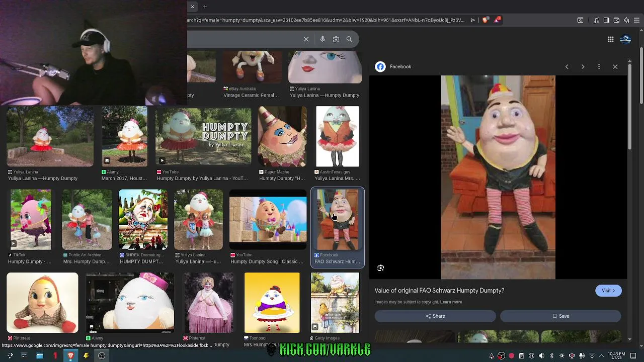This screenshot has height=362, width=644.
Task: Enlarge the large Humpty Dumpty preview image
Action: 498,177
